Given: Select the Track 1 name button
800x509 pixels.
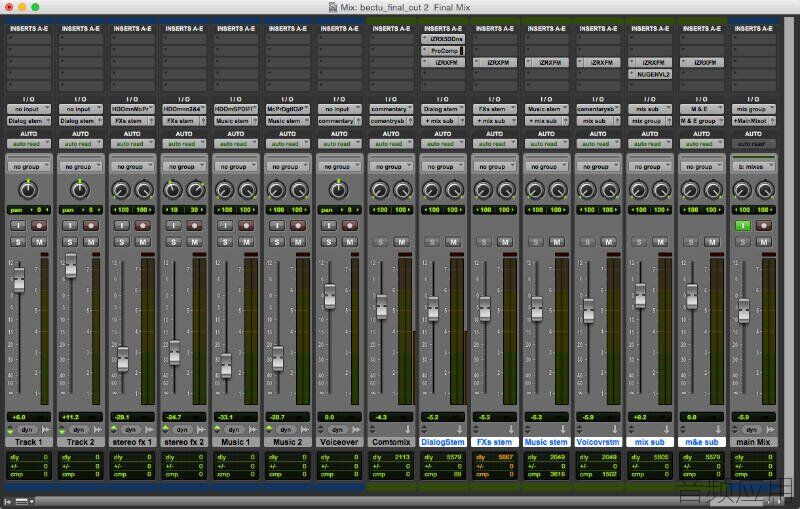Looking at the screenshot, I should tap(29, 442).
